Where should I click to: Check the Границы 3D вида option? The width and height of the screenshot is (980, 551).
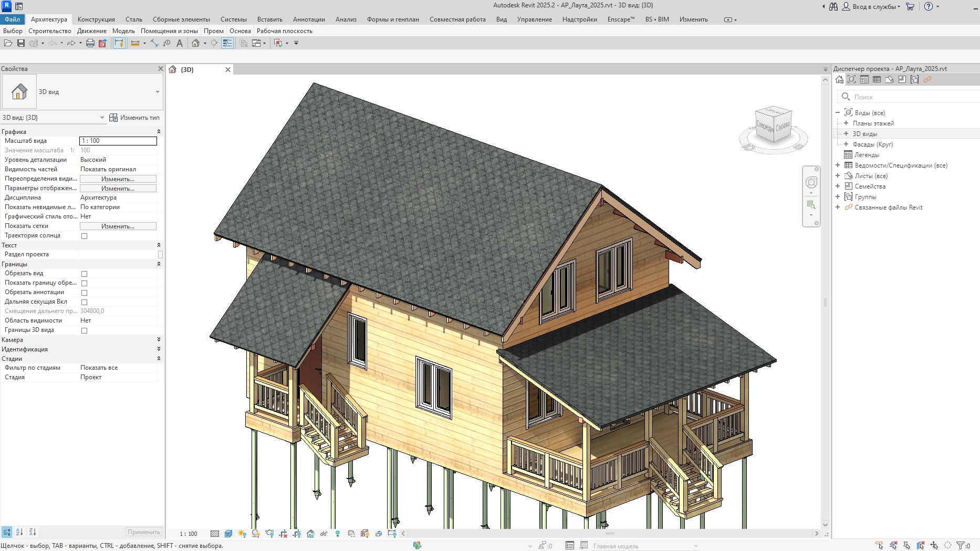84,330
